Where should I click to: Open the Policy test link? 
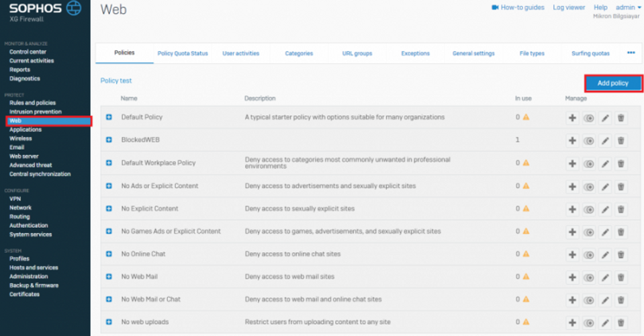tap(116, 81)
